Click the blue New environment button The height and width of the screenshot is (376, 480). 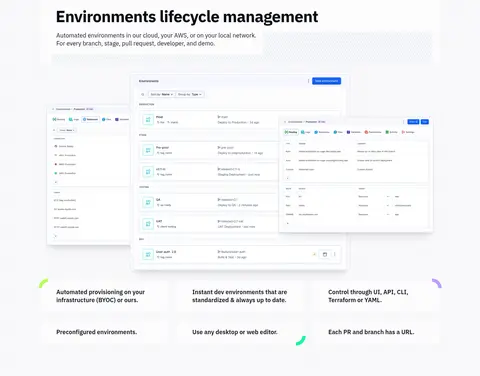point(326,81)
